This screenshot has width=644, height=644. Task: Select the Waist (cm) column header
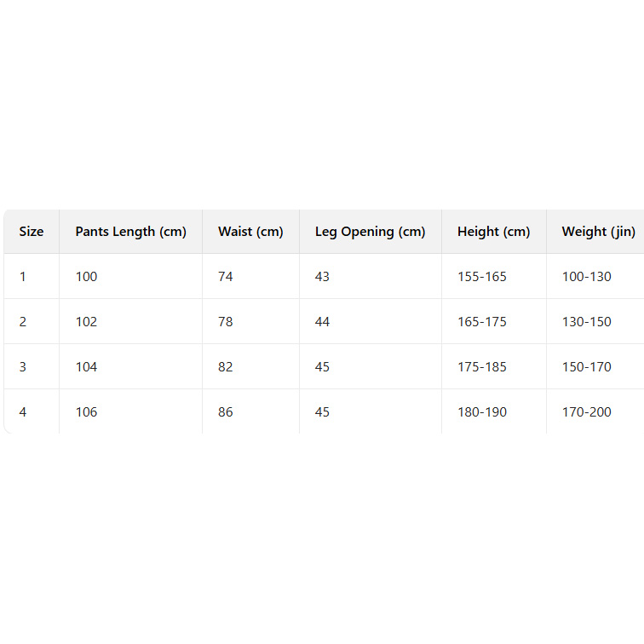[x=250, y=232]
